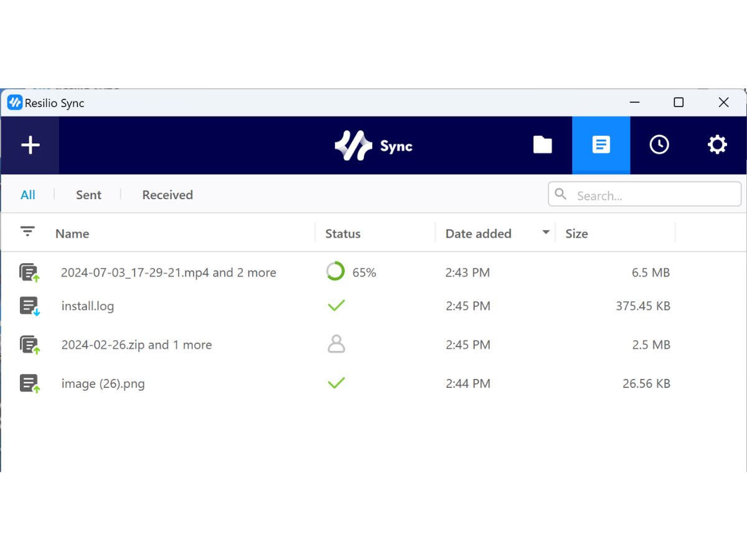Click the 26.56 KB size value
Viewport: 747px width, 560px height.
click(x=647, y=383)
